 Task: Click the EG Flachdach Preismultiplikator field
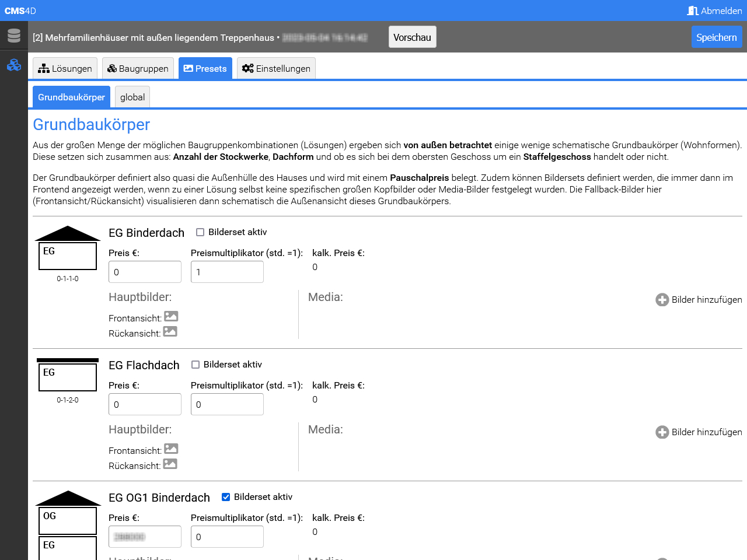click(227, 404)
